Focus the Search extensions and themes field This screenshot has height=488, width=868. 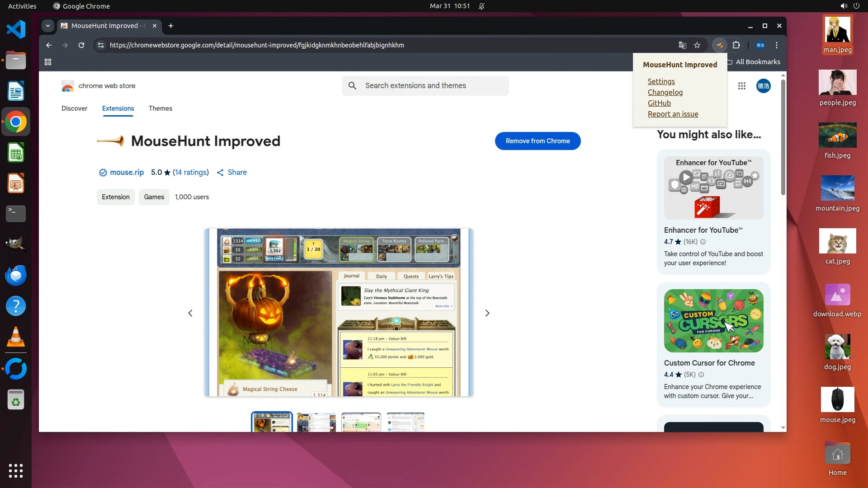pyautogui.click(x=425, y=85)
